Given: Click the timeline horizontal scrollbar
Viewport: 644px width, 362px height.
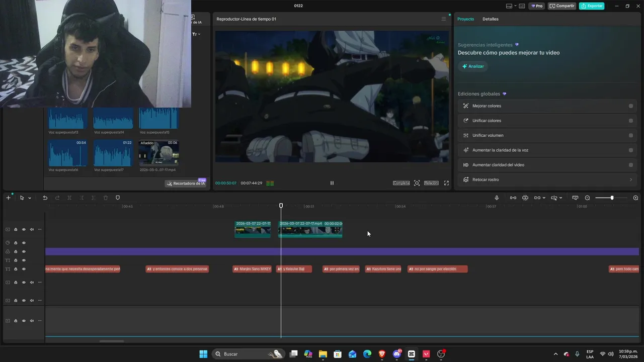Looking at the screenshot, I should 112,341.
